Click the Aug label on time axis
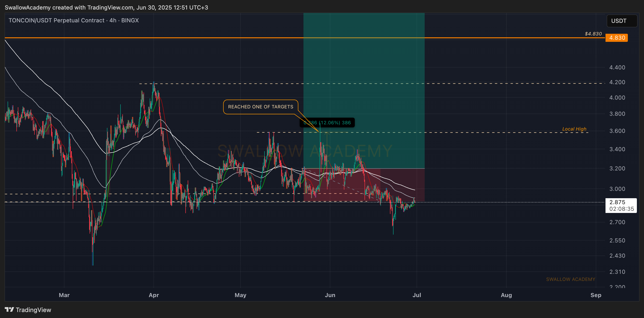 tap(506, 295)
